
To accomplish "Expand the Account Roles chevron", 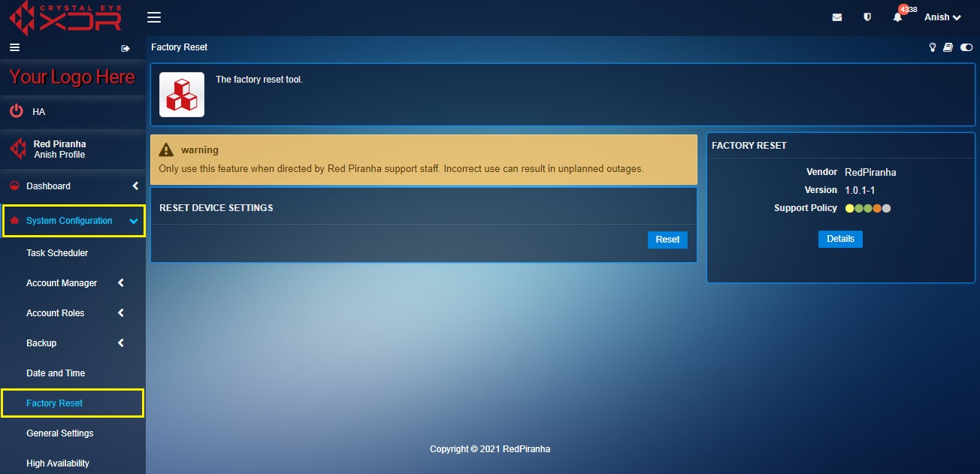I will (x=121, y=313).
